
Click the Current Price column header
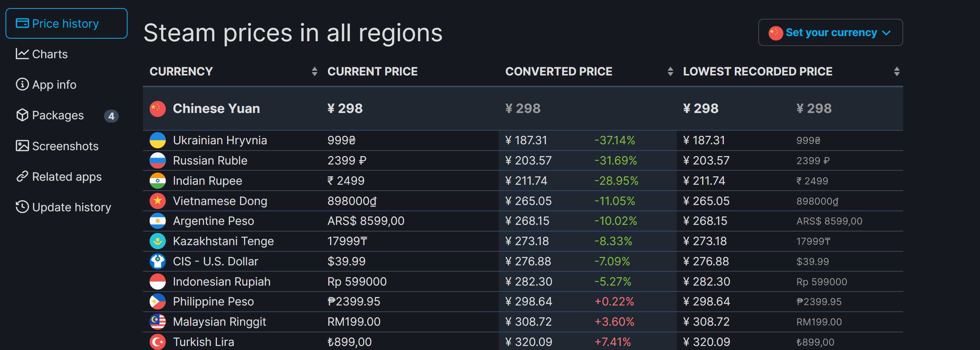(372, 72)
